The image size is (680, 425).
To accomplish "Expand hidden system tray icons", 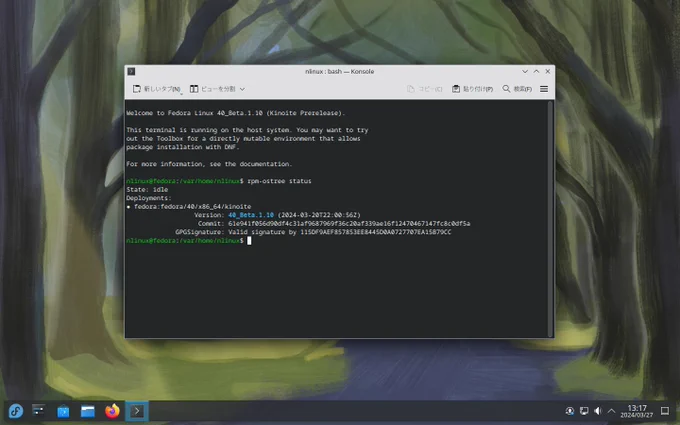I will tap(611, 411).
